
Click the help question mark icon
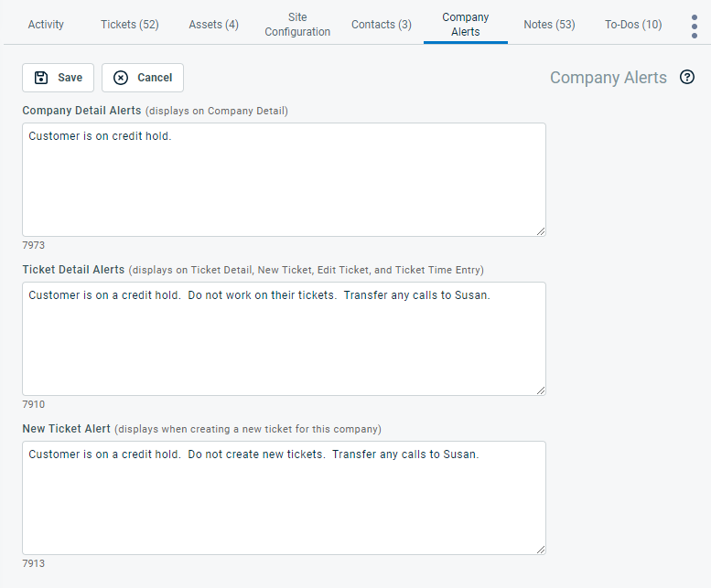687,78
